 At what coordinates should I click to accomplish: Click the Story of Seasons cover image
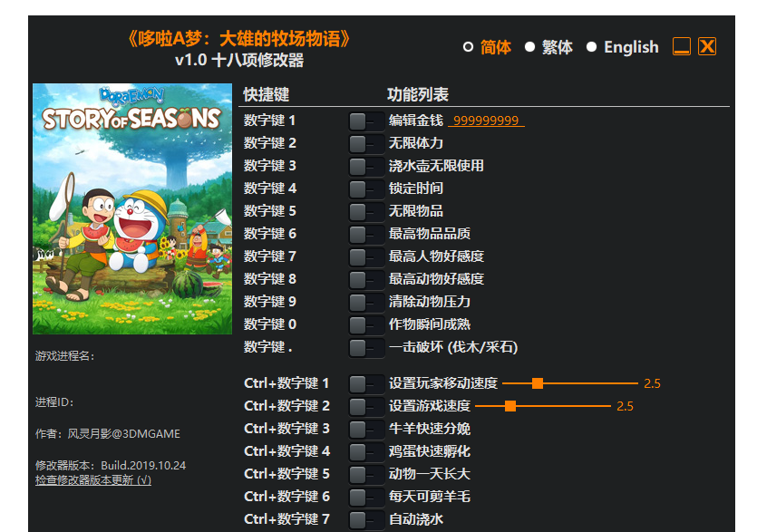(x=132, y=209)
